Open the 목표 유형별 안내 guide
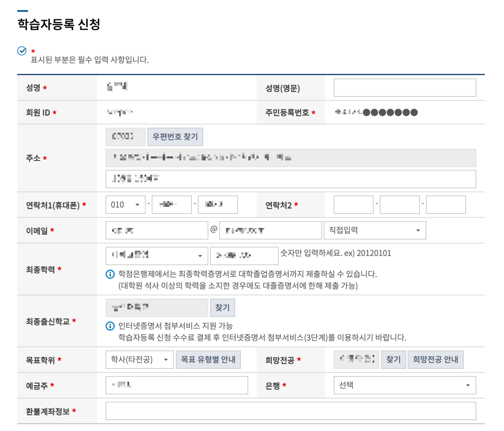This screenshot has width=504, height=431. pyautogui.click(x=208, y=359)
